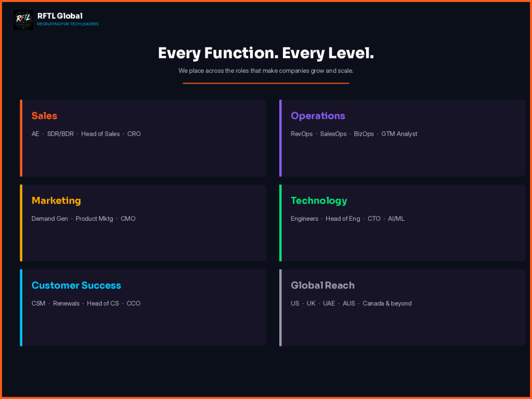Click 'Canada & beyond' region text

(387, 303)
